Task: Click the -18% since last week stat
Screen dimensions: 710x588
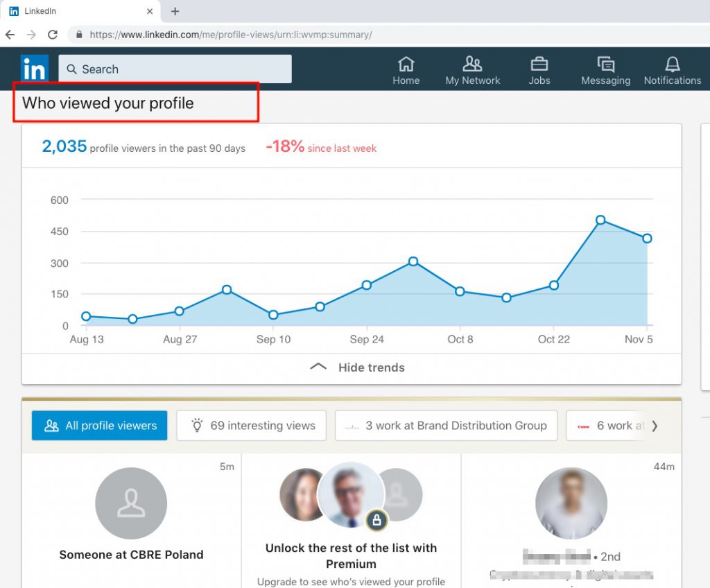Action: (321, 147)
